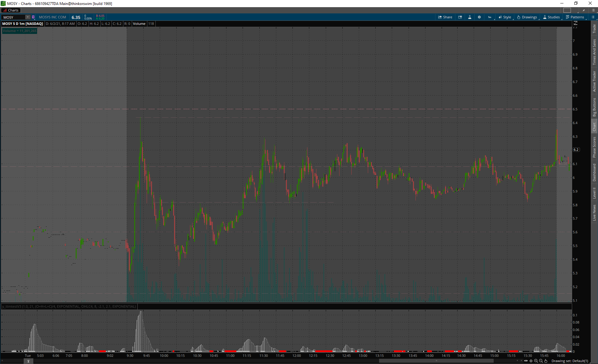Image resolution: width=598 pixels, height=364 pixels.
Task: Open the Studies button menu
Action: (552, 17)
